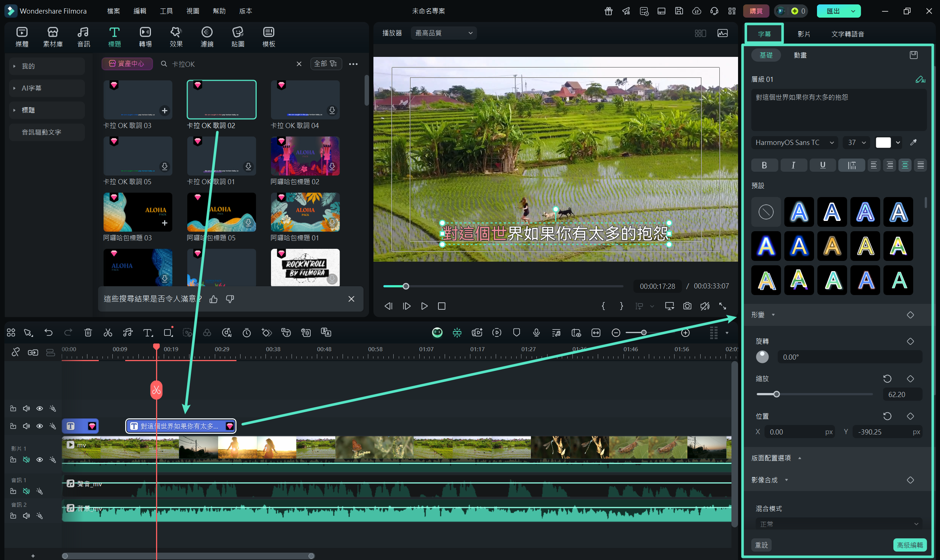Screen dimensions: 940x560
Task: Toggle underline text formatting
Action: [x=822, y=165]
